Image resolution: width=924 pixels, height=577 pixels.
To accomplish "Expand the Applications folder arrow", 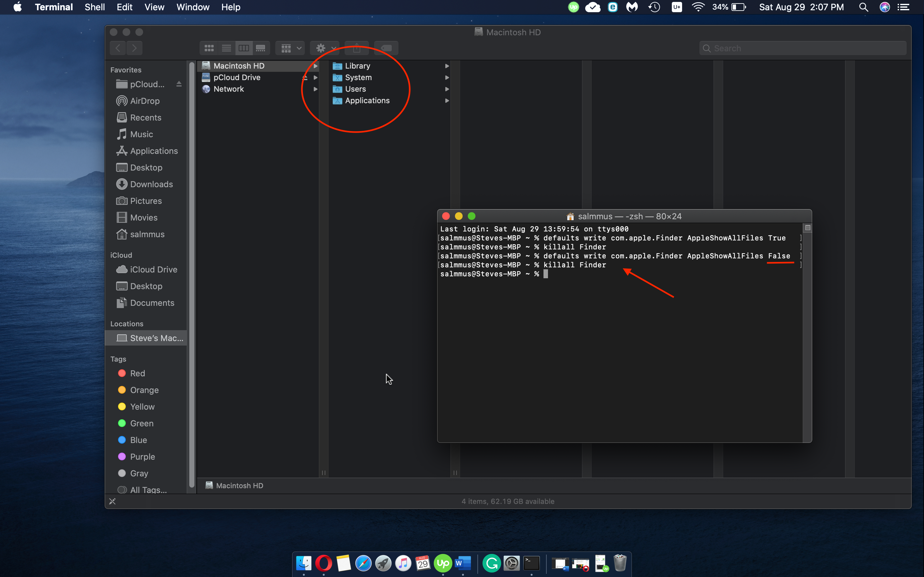I will point(446,100).
